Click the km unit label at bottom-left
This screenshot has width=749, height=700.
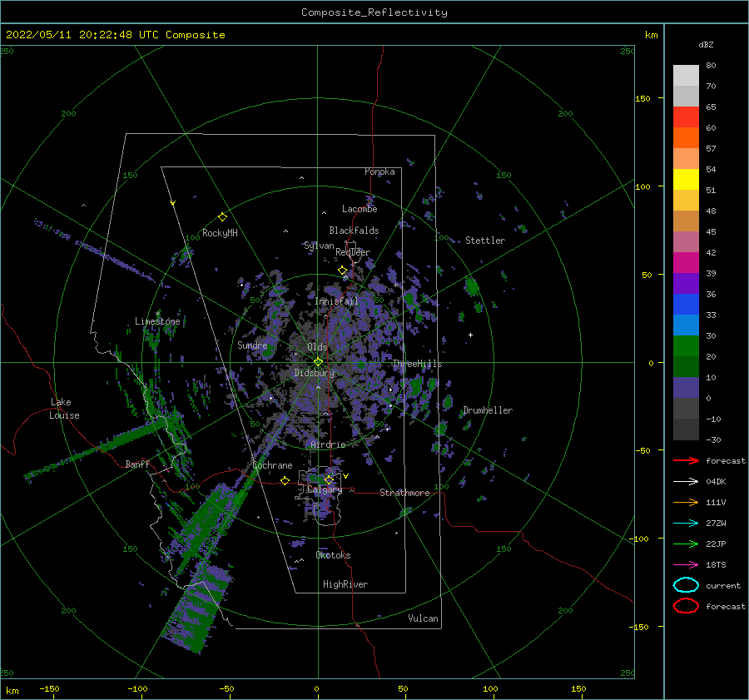click(12, 691)
